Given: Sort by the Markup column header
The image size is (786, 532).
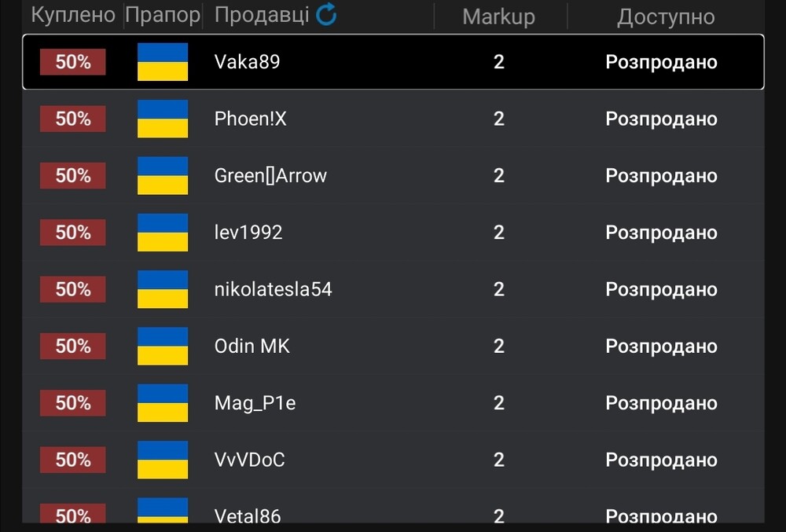Looking at the screenshot, I should 499,17.
